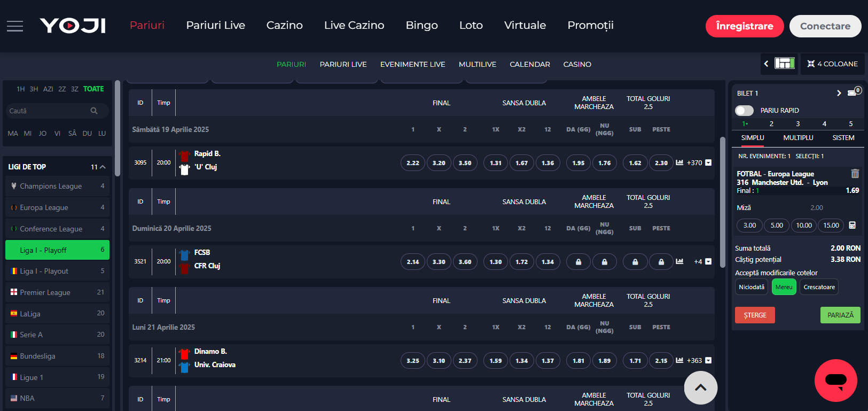Viewport: 868px width, 411px height.
Task: Select Crescatoare odds change option
Action: (818, 287)
